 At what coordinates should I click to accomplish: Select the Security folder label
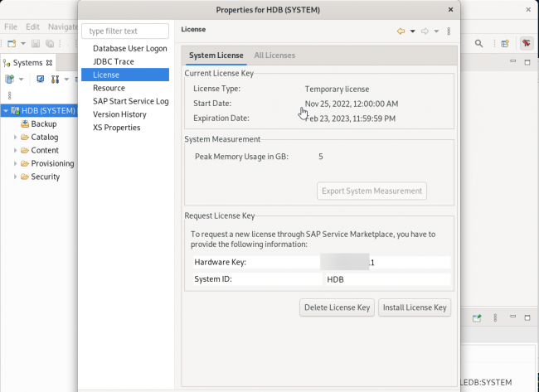(45, 177)
